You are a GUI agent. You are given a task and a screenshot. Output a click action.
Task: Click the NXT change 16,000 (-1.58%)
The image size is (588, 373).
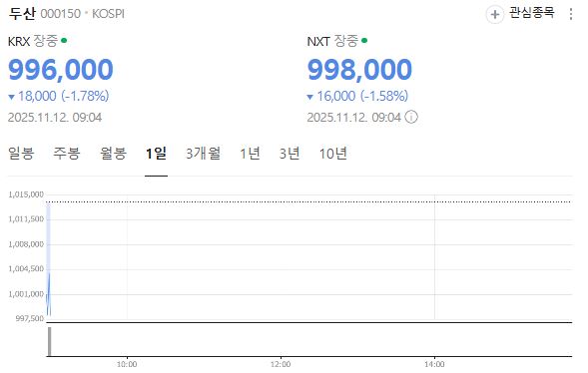pyautogui.click(x=357, y=97)
